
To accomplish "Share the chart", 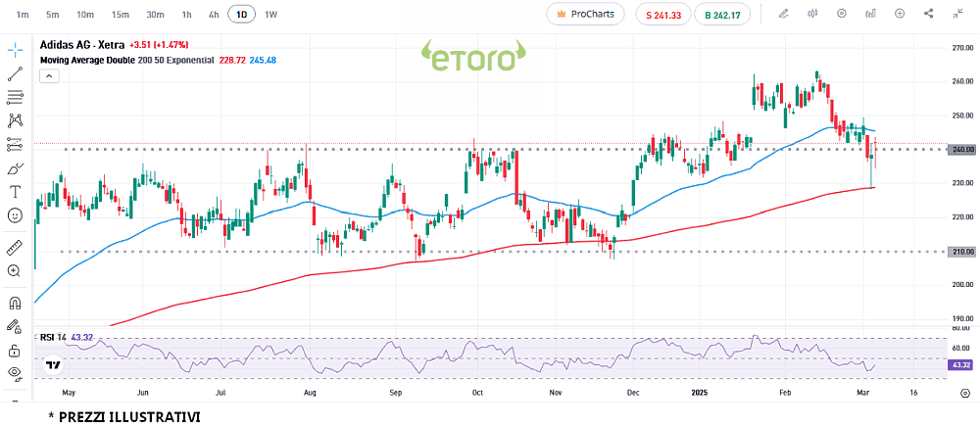I will 929,14.
